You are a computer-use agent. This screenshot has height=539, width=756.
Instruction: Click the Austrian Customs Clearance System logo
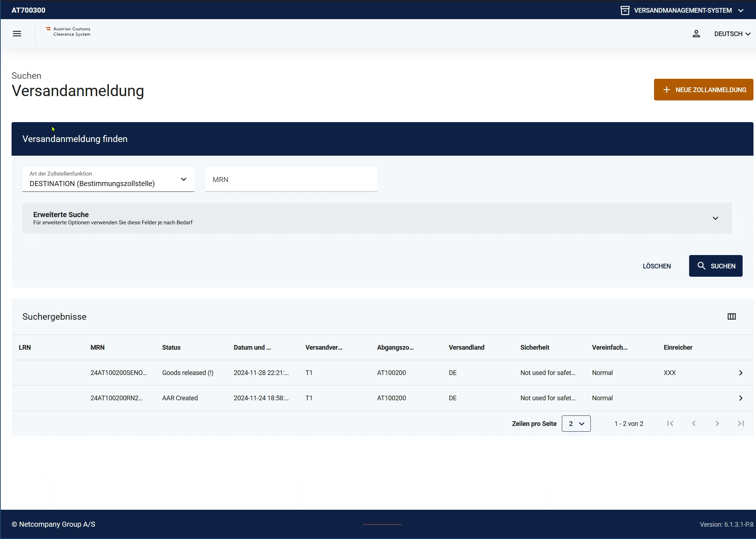tap(68, 32)
